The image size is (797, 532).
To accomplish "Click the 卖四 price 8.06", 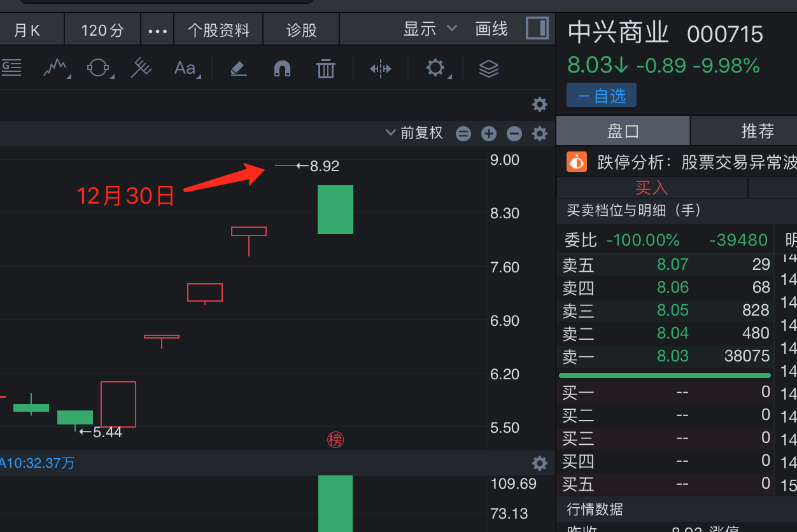I will (673, 287).
